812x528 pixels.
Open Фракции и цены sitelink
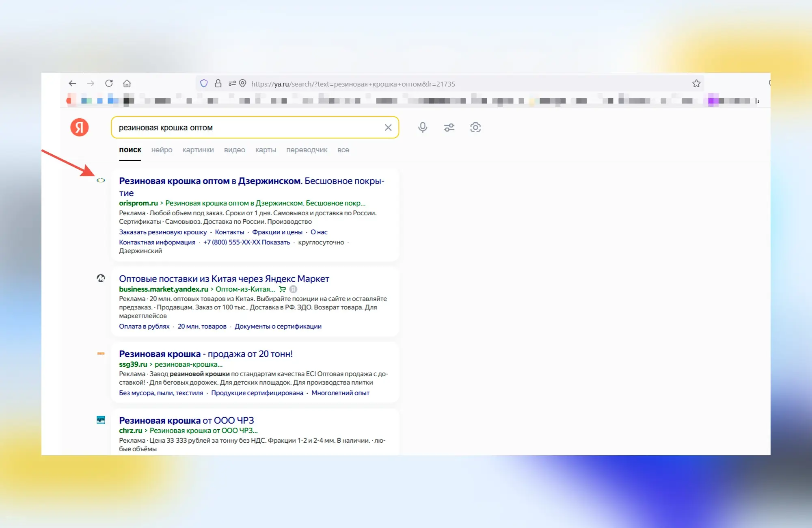[x=277, y=232]
